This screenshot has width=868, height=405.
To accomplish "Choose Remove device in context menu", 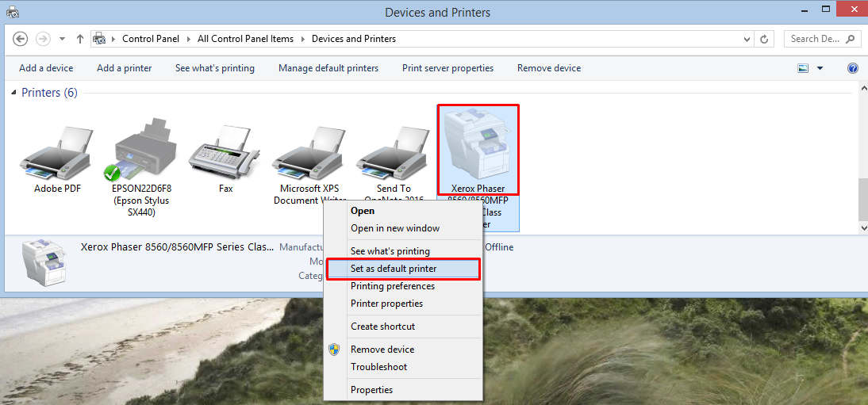I will tap(402, 349).
